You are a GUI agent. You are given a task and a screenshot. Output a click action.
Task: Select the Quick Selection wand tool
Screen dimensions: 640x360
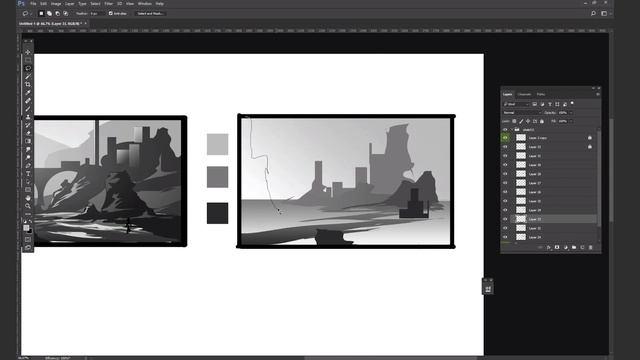pos(28,77)
